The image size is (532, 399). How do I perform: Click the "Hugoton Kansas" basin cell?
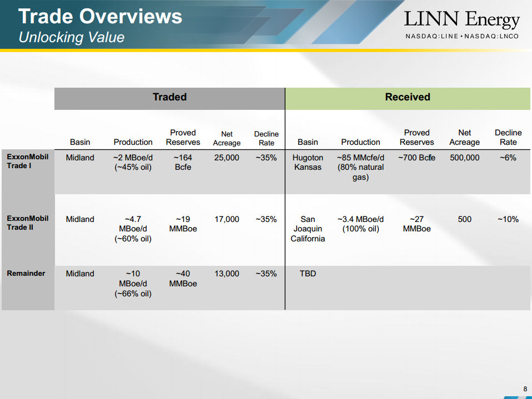308,162
